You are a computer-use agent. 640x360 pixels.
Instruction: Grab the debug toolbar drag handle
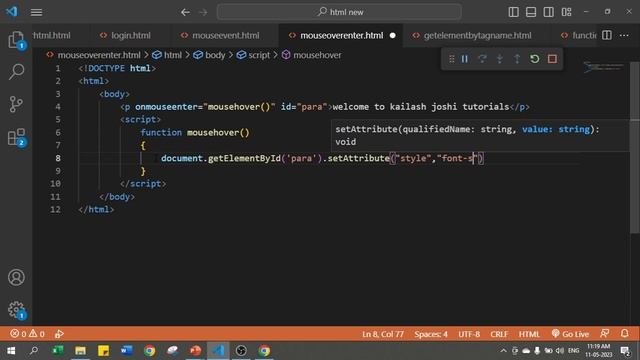tap(451, 59)
